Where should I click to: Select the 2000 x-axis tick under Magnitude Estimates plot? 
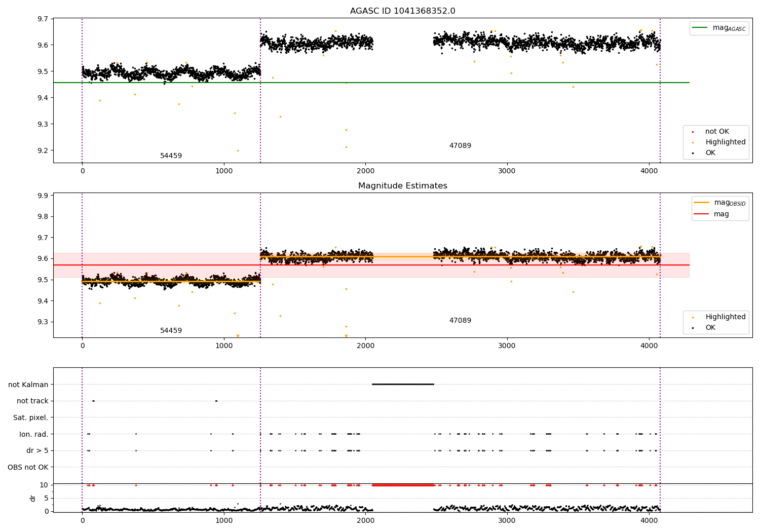point(365,346)
